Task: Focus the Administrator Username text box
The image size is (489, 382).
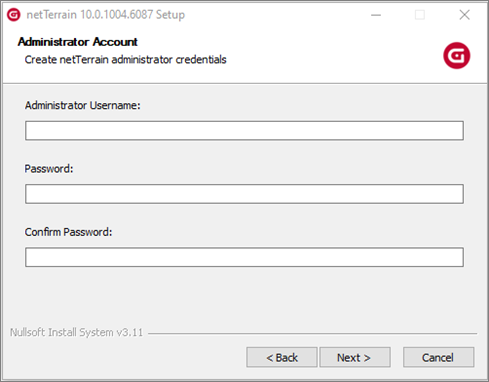Action: tap(244, 131)
